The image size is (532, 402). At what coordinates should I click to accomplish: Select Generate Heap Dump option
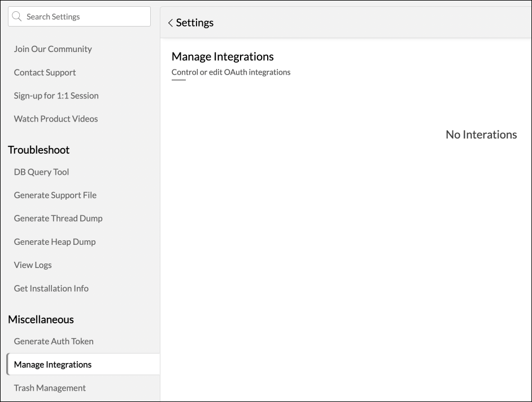pyautogui.click(x=55, y=241)
